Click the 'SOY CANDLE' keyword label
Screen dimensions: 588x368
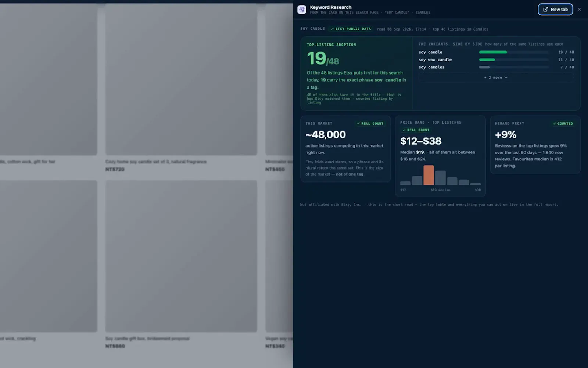coord(312,29)
